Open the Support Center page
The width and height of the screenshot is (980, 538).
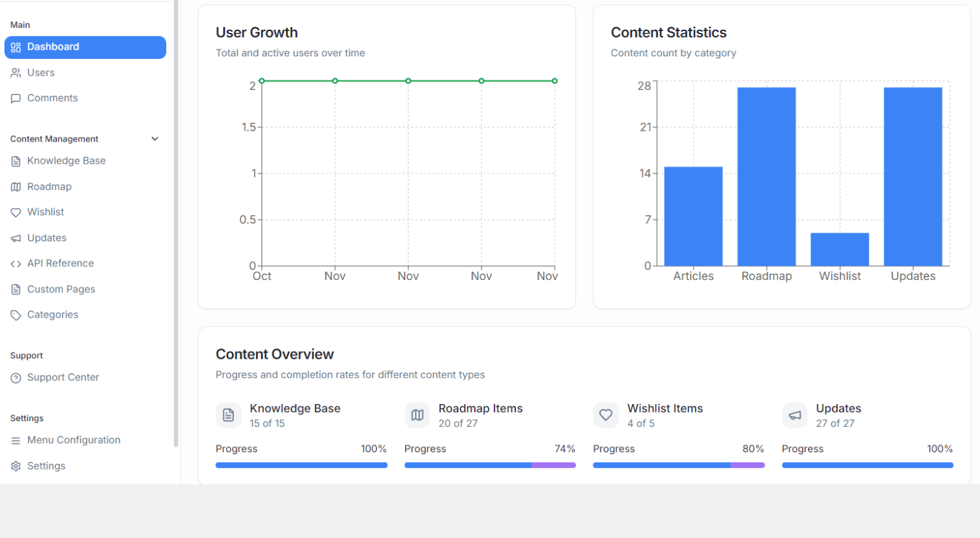tap(63, 377)
